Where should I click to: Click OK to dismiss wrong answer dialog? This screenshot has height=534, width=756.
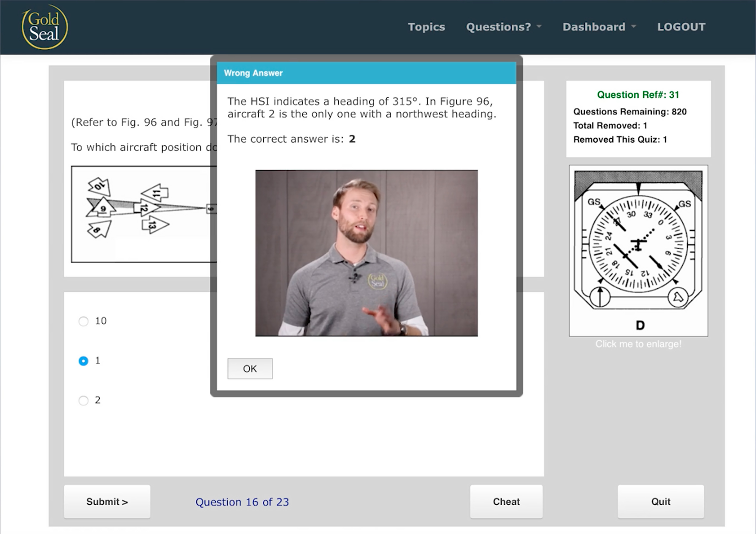[250, 368]
